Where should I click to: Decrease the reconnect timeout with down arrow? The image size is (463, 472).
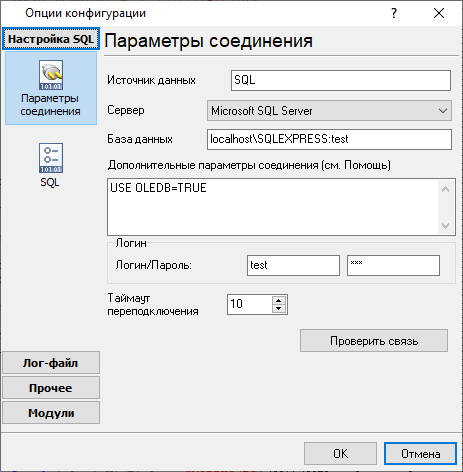click(x=279, y=309)
